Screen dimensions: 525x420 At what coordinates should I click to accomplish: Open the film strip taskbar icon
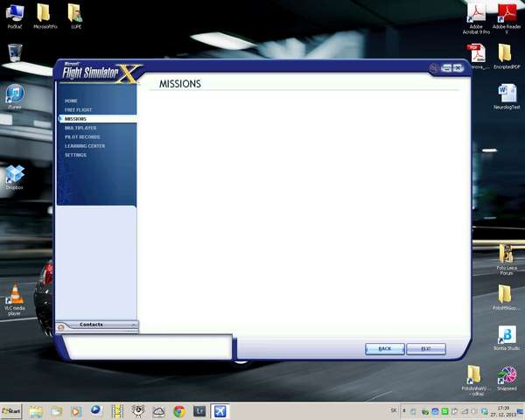click(117, 411)
